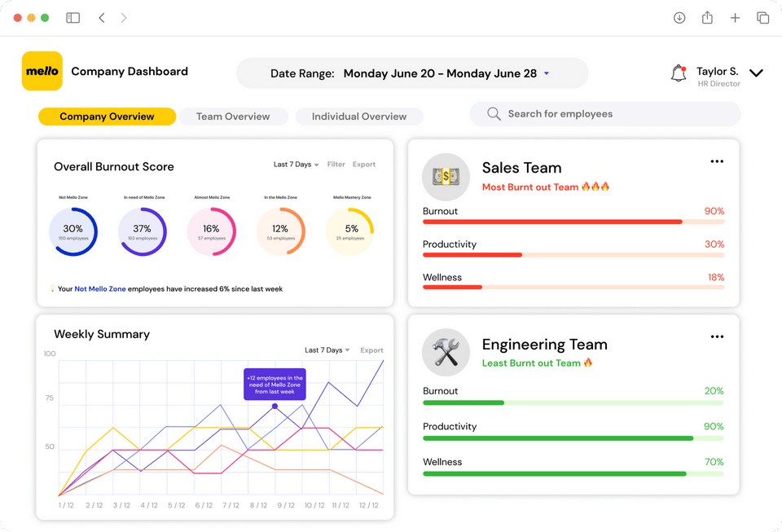Screen dimensions: 782x532
Task: Click the mello logo
Action: [x=42, y=71]
